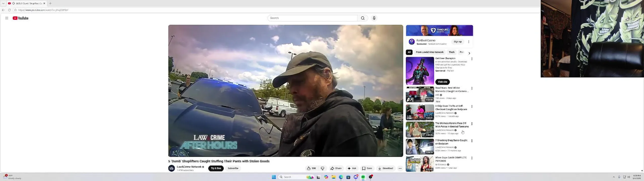Open options for Shocking Drug Busts video
This screenshot has height=181, width=644.
(x=472, y=141)
